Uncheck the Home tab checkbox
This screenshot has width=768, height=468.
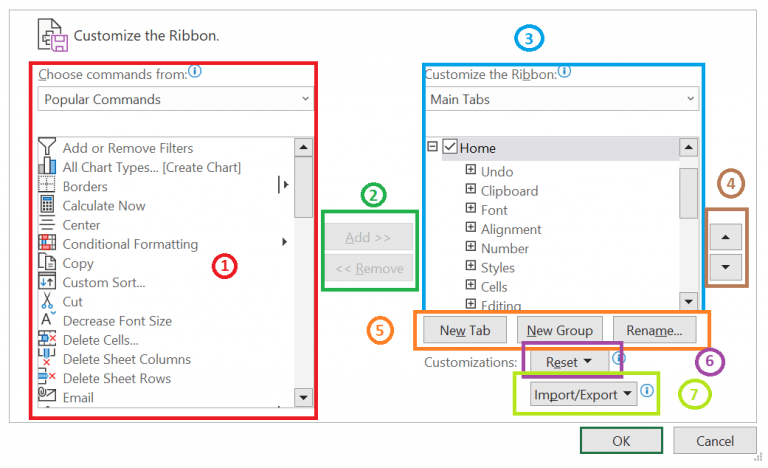coord(450,147)
